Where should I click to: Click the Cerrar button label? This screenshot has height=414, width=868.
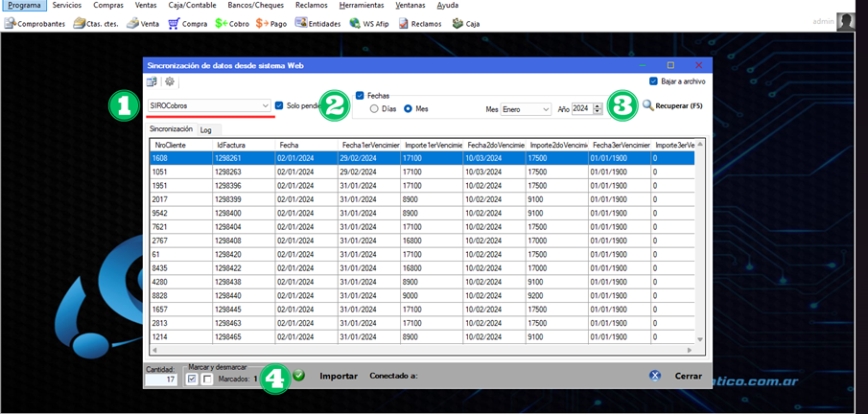(688, 376)
